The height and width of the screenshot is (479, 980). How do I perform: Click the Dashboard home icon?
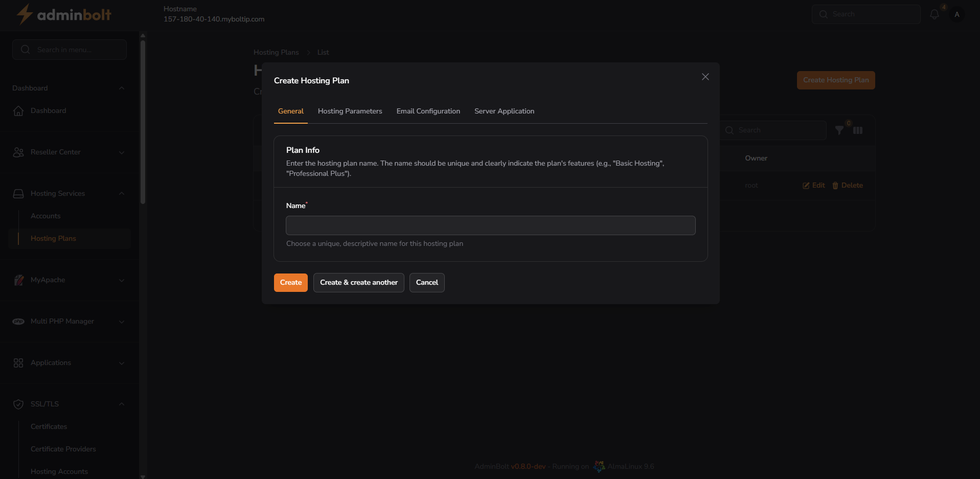coord(18,111)
